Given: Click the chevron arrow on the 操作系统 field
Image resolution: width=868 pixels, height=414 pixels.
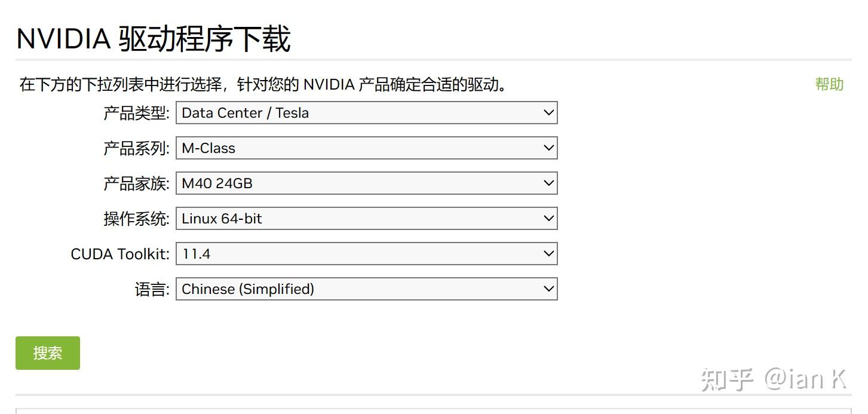Looking at the screenshot, I should (x=548, y=219).
